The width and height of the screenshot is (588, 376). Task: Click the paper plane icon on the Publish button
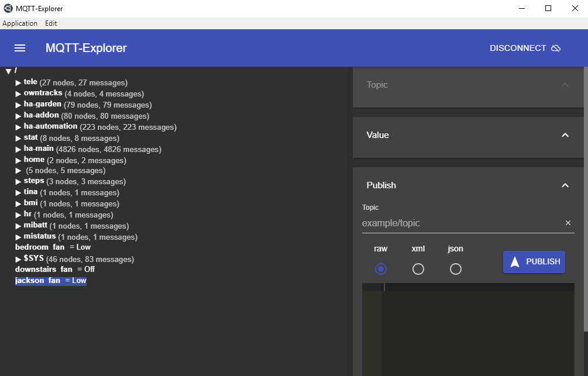(514, 262)
